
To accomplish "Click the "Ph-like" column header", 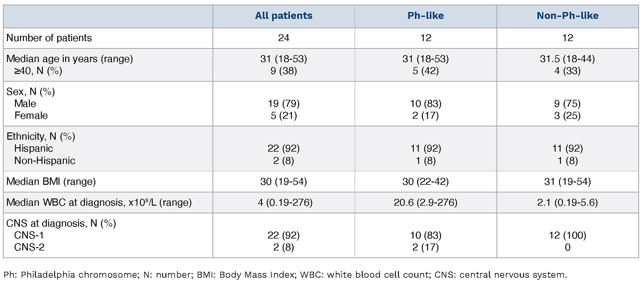I will (426, 16).
